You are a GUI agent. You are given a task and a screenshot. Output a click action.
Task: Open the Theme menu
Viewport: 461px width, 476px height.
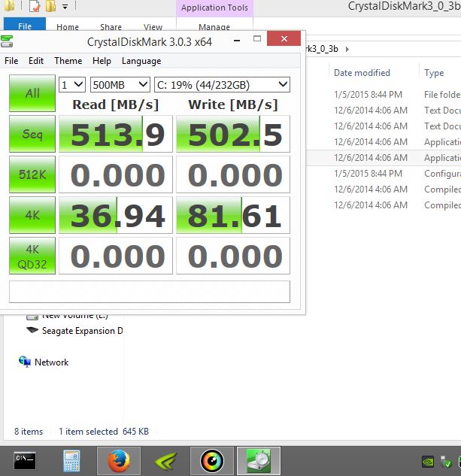(x=68, y=61)
